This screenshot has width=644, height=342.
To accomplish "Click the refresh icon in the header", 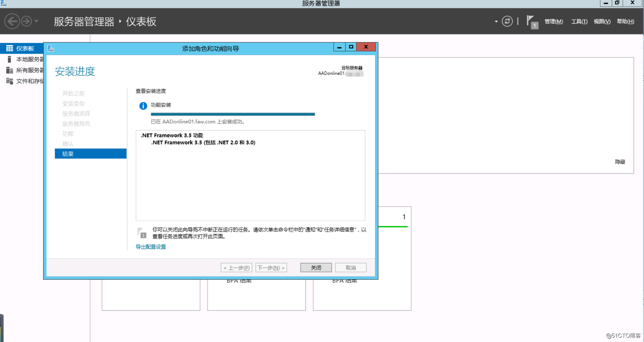I will (507, 21).
